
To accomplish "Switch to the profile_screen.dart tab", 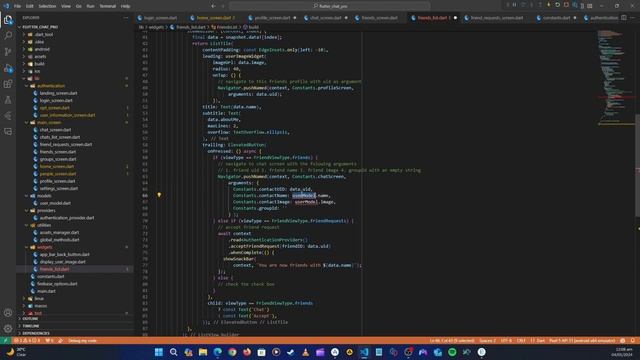I will pos(272,18).
